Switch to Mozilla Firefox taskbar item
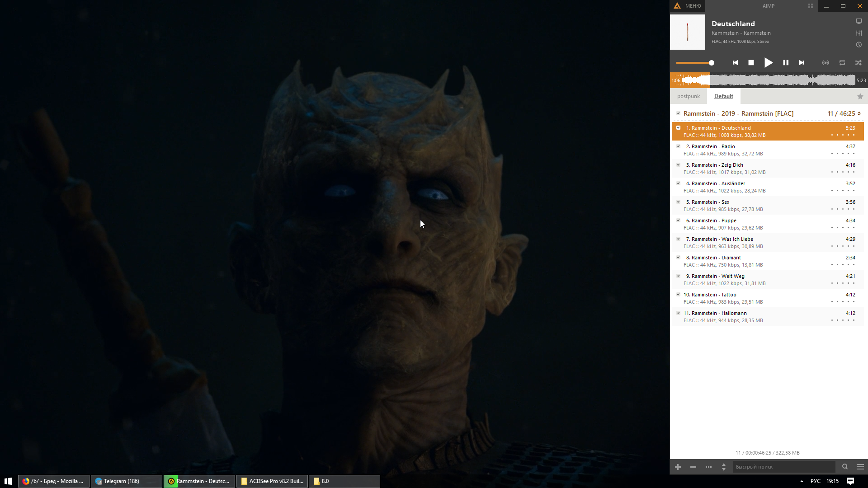Image resolution: width=868 pixels, height=488 pixels. point(54,481)
